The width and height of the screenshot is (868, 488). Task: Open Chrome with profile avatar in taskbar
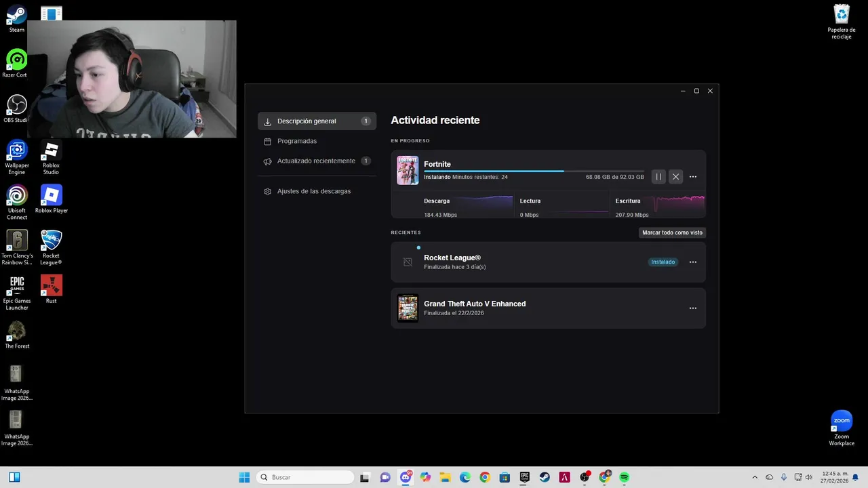[604, 477]
